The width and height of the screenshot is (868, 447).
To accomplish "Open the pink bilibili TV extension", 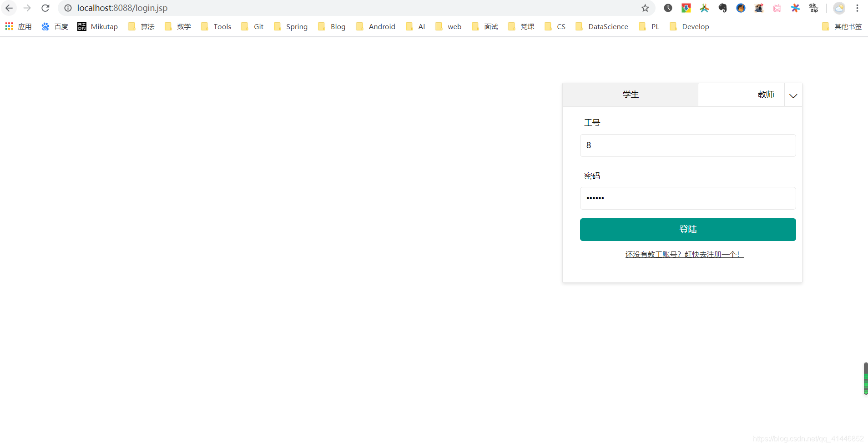I will (777, 8).
